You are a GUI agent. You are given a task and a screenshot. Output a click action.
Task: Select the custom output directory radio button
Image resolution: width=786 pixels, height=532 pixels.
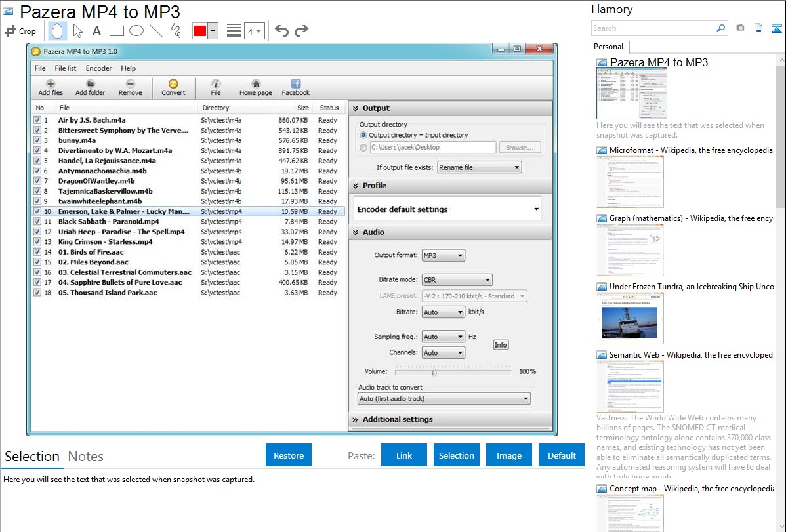[x=363, y=148]
